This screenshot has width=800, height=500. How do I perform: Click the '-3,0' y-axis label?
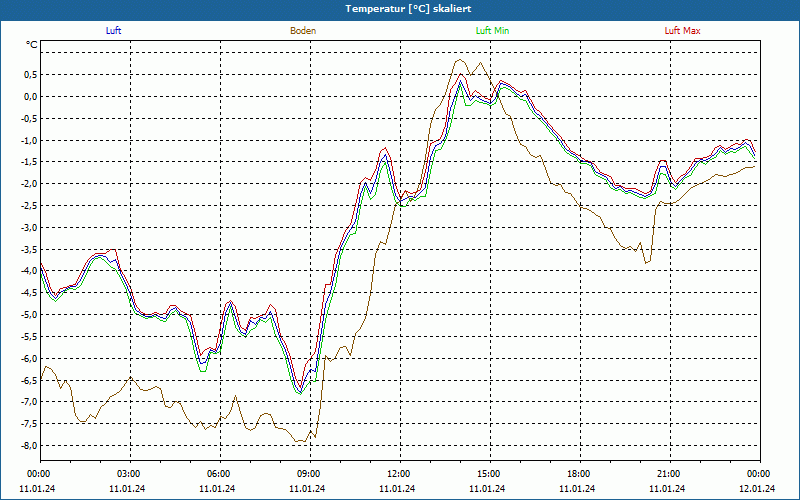30,228
